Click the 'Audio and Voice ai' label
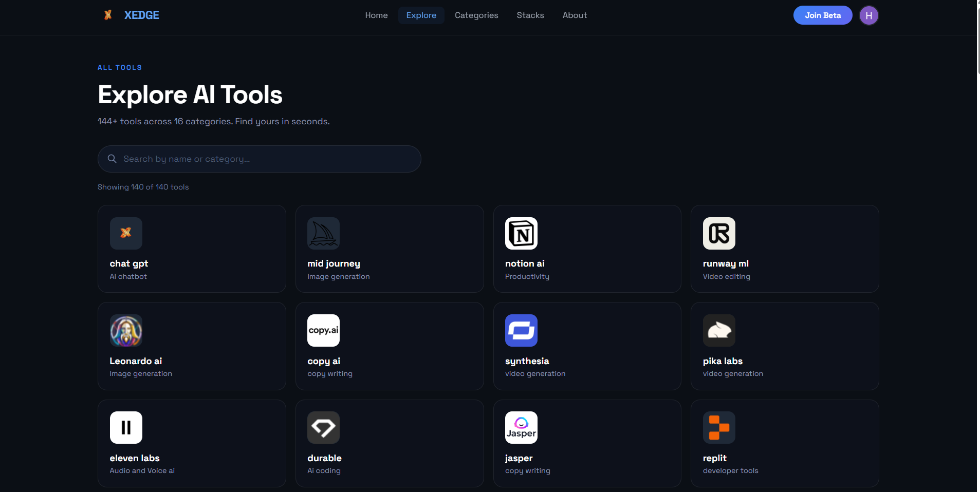This screenshot has height=492, width=980. tap(142, 470)
